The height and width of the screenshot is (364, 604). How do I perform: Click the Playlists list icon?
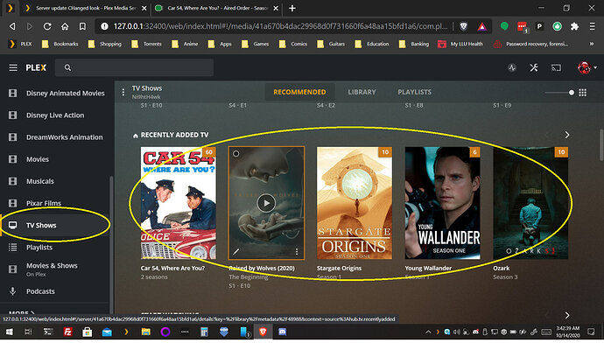click(x=13, y=248)
